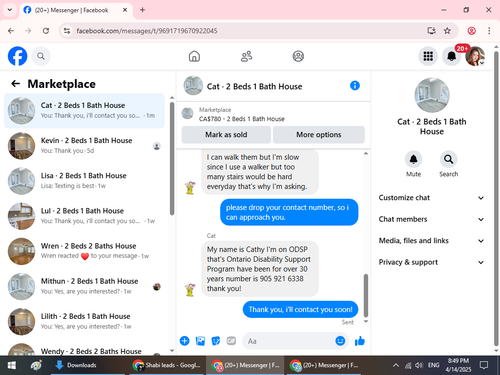Open the Groups icon in top navigation
Viewport: 500px width, 375px height.
[x=298, y=56]
